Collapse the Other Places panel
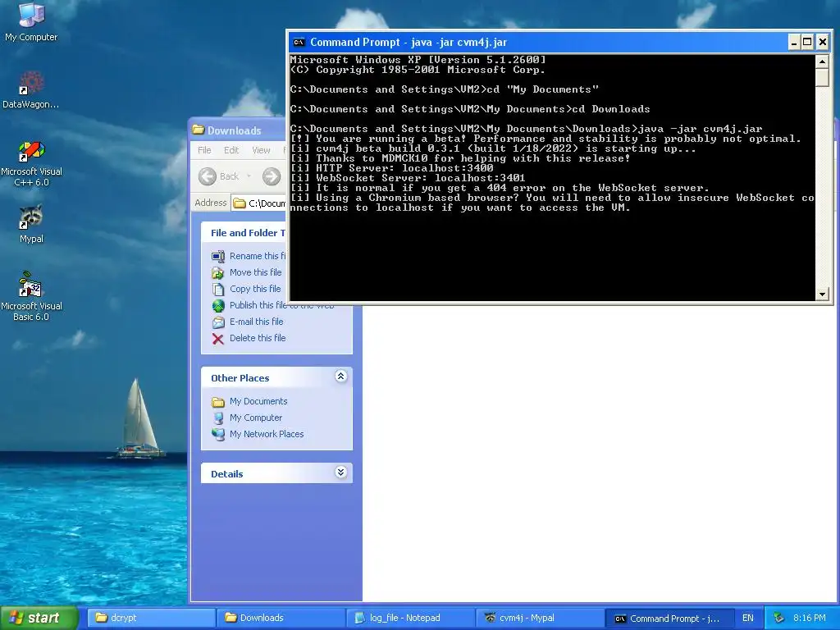The height and width of the screenshot is (630, 840). (x=340, y=376)
